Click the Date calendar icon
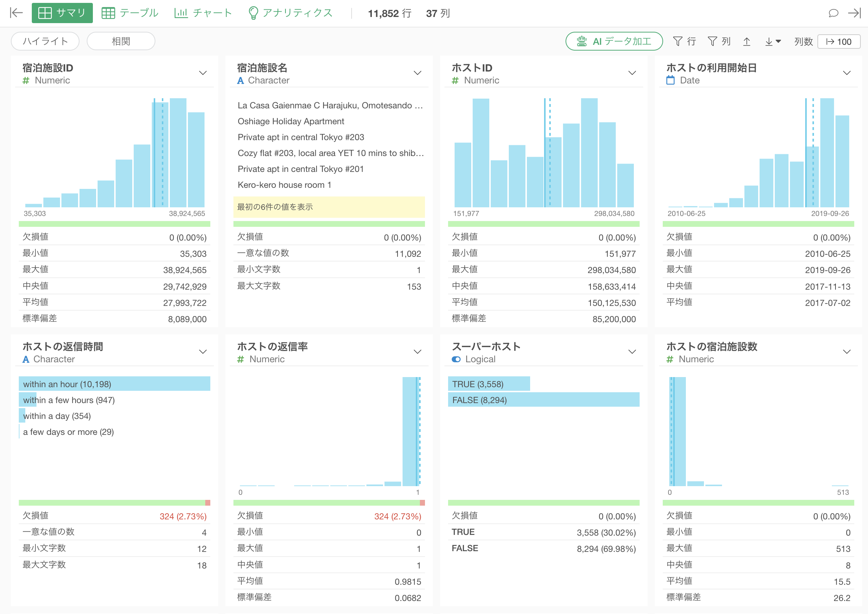Screen dimensions: 868x614 (670, 80)
